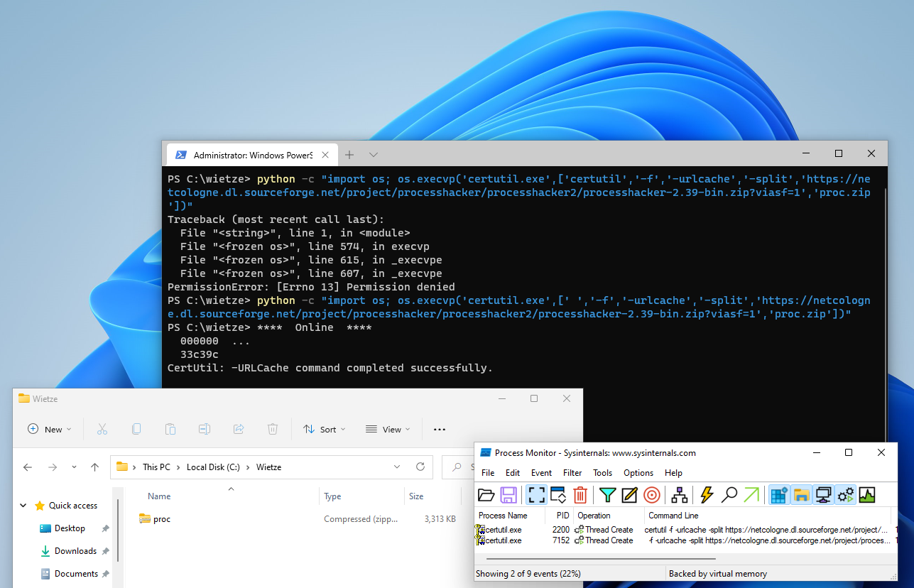Open the File menu in Process Monitor

(488, 473)
